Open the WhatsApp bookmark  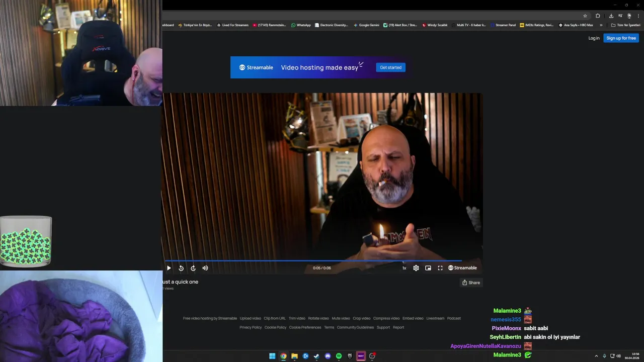(301, 25)
